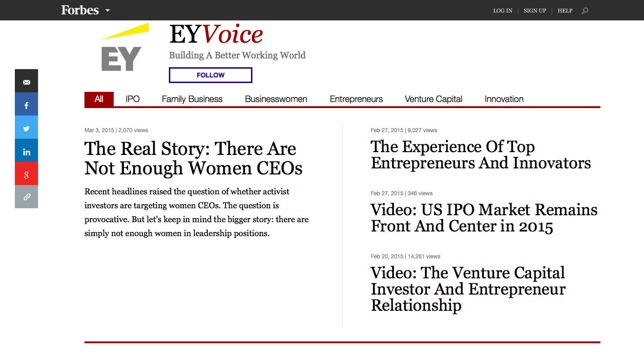
Task: Switch to the IPO tab
Action: pyautogui.click(x=133, y=99)
